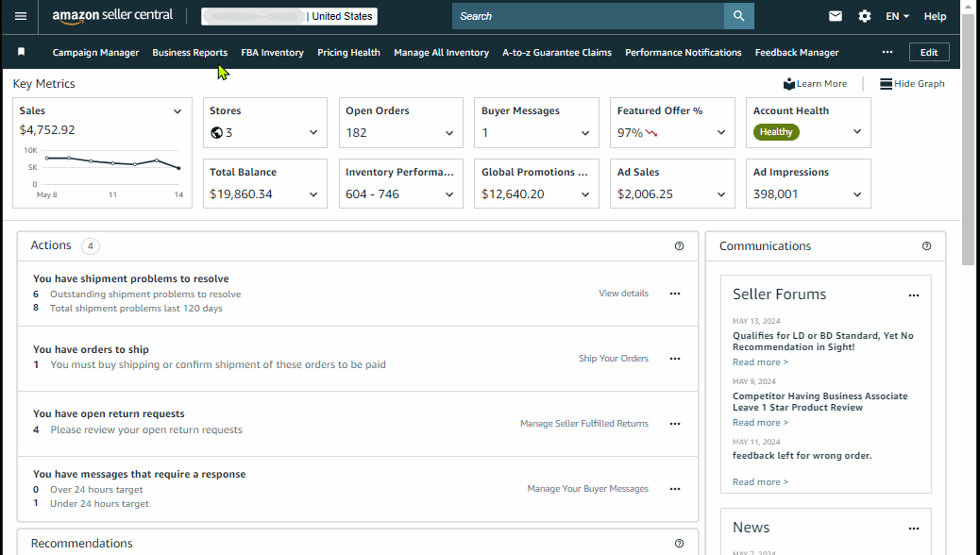Click the Ship Your Orders link
This screenshot has height=555, width=980.
click(614, 358)
